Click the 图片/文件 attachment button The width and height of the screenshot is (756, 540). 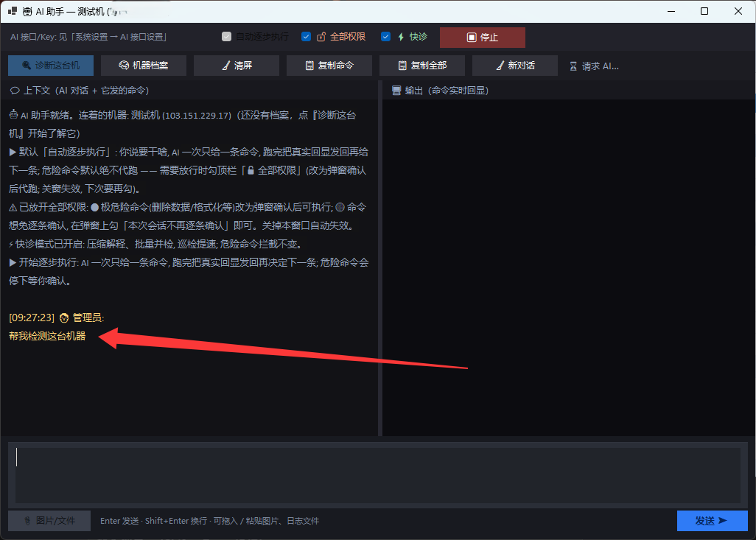pos(49,521)
